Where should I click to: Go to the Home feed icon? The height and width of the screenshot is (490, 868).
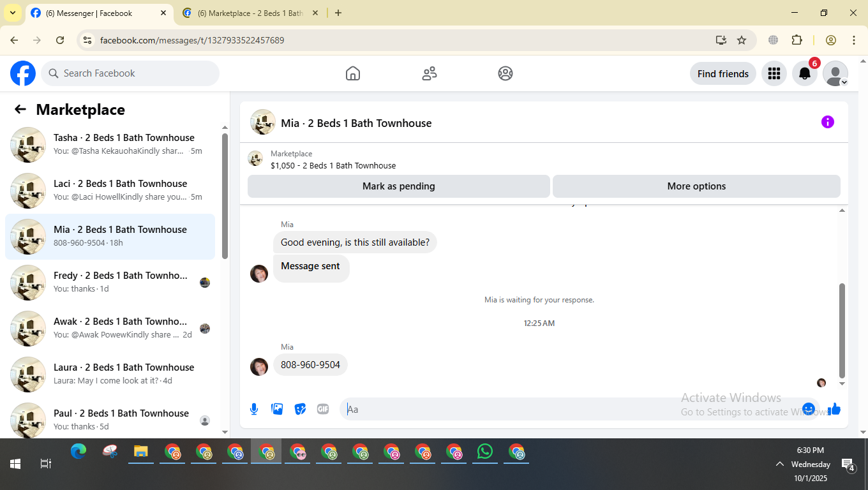(353, 73)
